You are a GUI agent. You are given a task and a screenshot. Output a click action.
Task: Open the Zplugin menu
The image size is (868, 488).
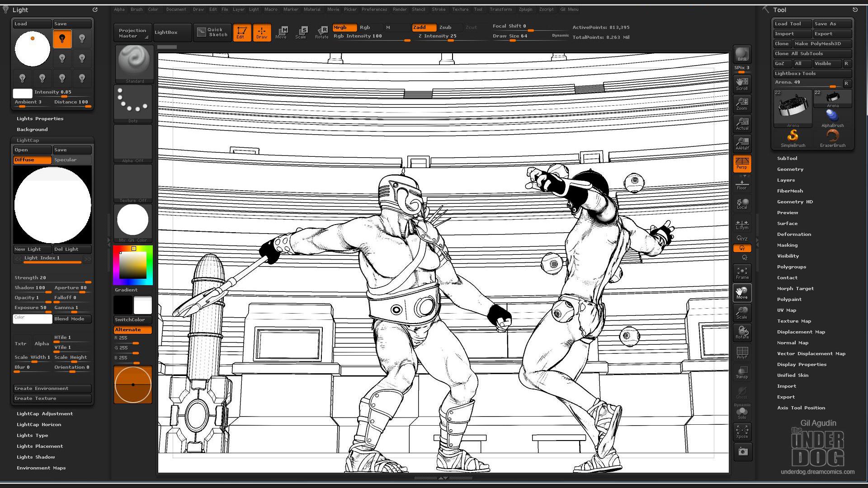pos(525,9)
